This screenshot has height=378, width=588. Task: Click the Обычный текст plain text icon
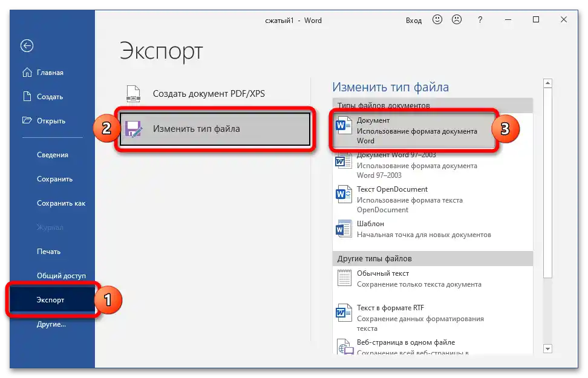coord(344,278)
